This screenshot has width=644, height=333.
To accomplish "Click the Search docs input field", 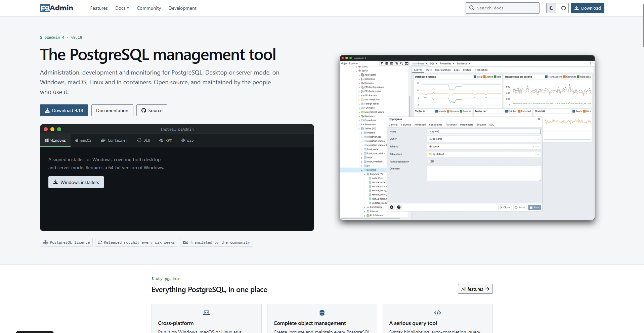I will [503, 8].
